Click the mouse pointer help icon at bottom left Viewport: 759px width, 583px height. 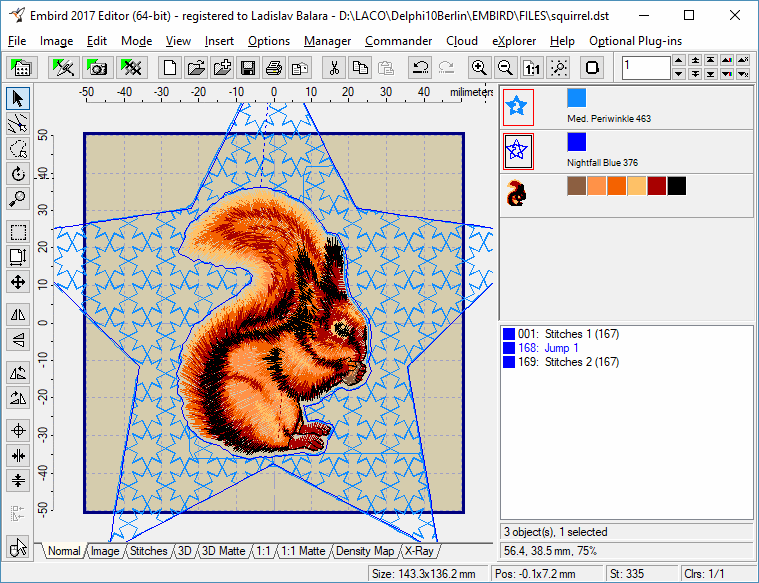pyautogui.click(x=18, y=547)
